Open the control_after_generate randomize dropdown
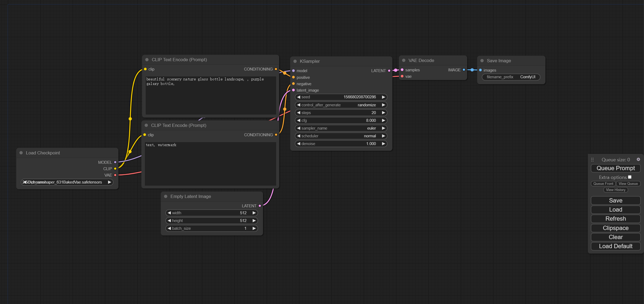The image size is (644, 304). 341,105
